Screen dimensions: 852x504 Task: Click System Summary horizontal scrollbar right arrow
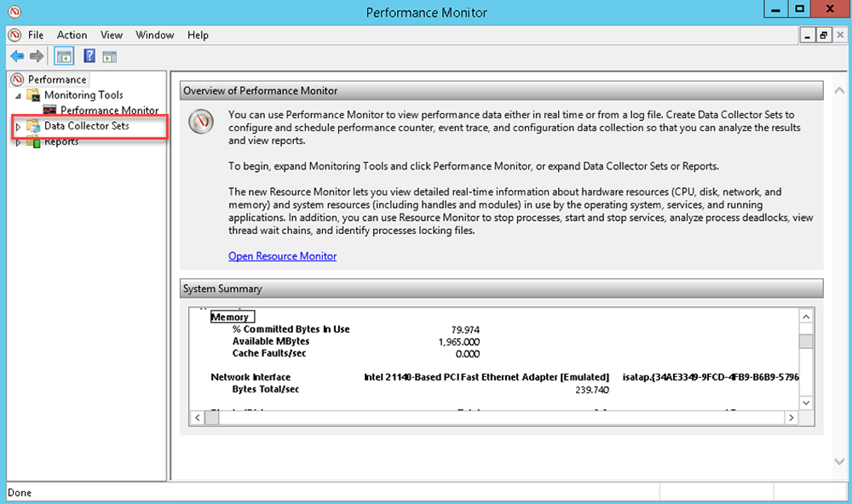coord(792,417)
